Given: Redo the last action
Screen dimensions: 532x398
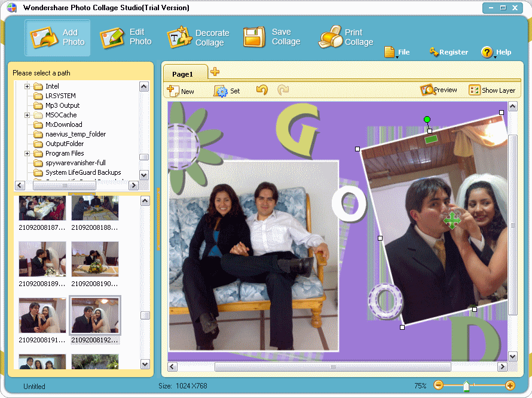Looking at the screenshot, I should click(x=282, y=90).
